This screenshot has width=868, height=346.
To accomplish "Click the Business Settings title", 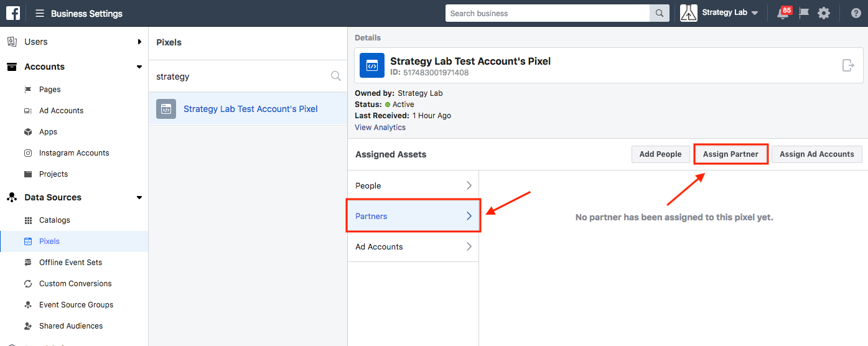I will point(86,13).
